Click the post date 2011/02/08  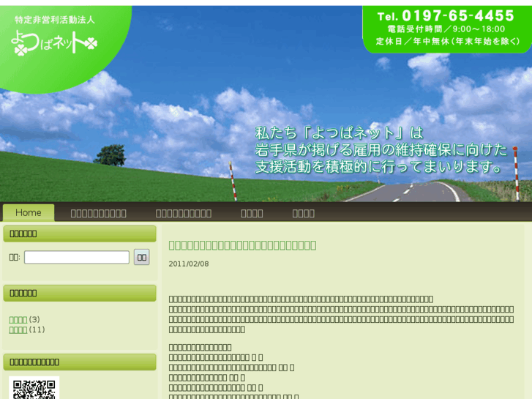tap(189, 264)
